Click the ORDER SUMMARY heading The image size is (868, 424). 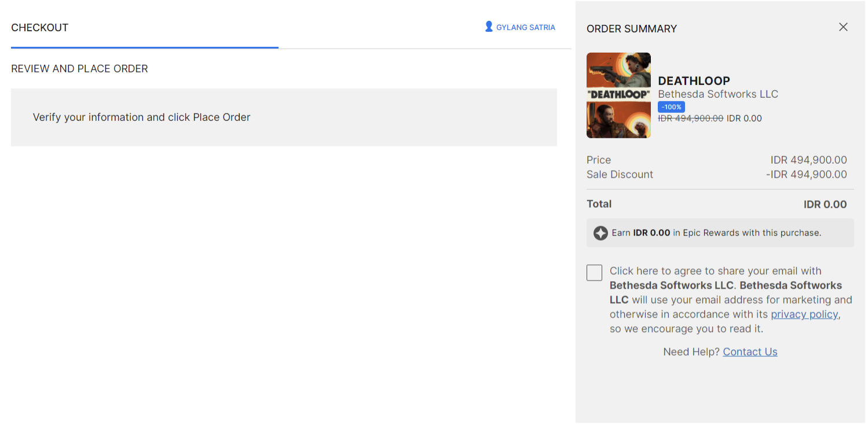pyautogui.click(x=632, y=29)
